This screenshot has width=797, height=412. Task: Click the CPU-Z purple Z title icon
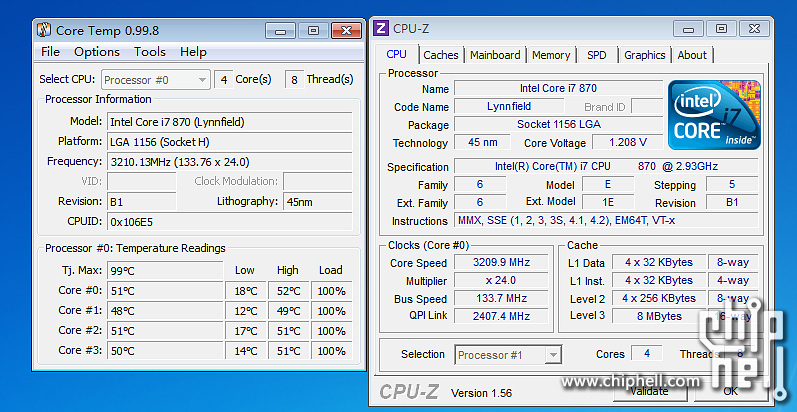point(381,28)
